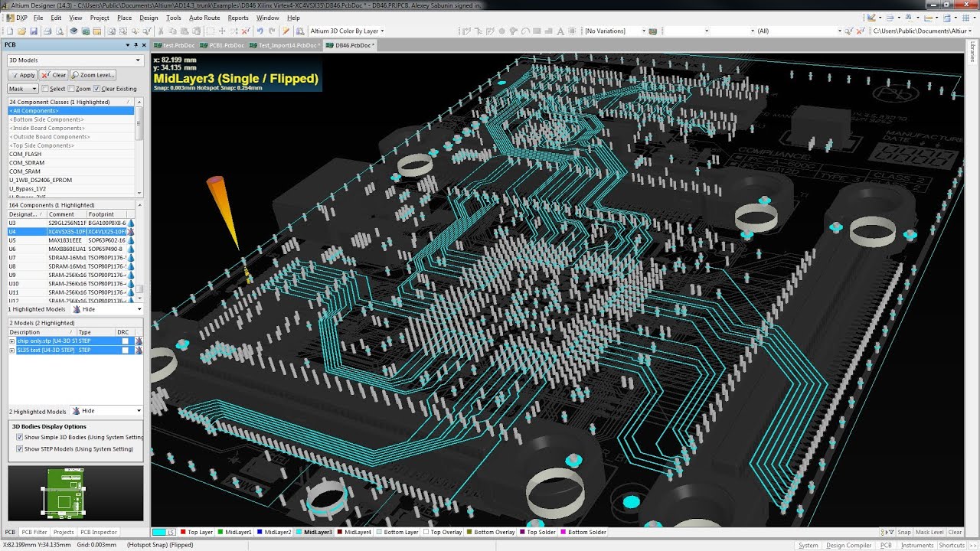
Task: Toggle the Select checkbox
Action: click(45, 89)
